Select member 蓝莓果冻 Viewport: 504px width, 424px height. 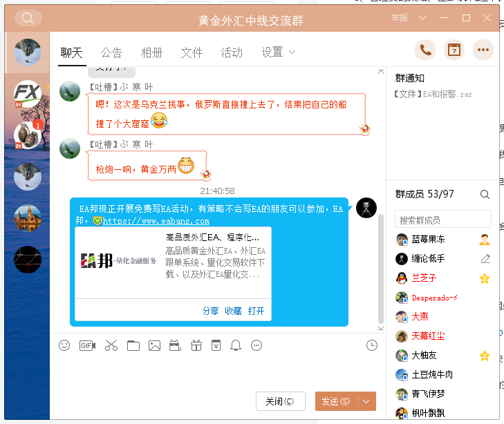point(443,240)
